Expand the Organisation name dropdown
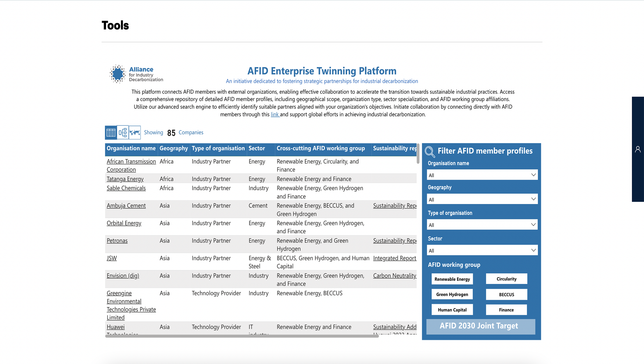The height and width of the screenshot is (364, 644). 482,175
